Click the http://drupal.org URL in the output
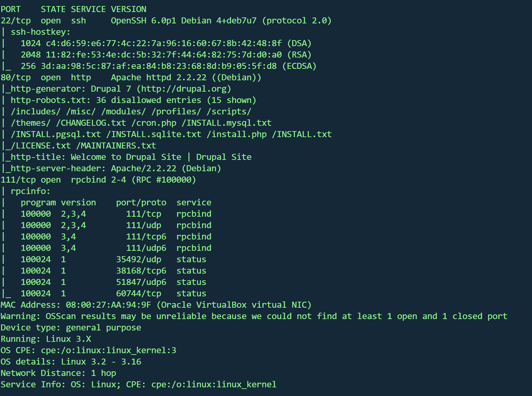Image resolution: width=532 pixels, height=396 pixels. click(186, 89)
